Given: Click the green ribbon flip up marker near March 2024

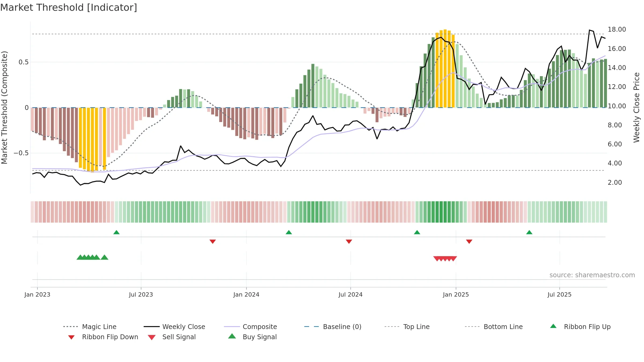Looking at the screenshot, I should tap(289, 232).
